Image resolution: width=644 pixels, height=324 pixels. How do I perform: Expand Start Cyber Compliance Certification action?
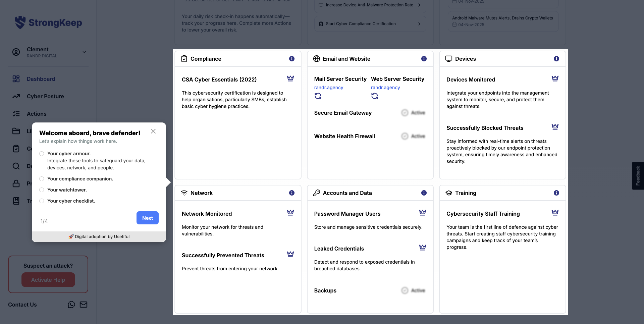pos(419,24)
